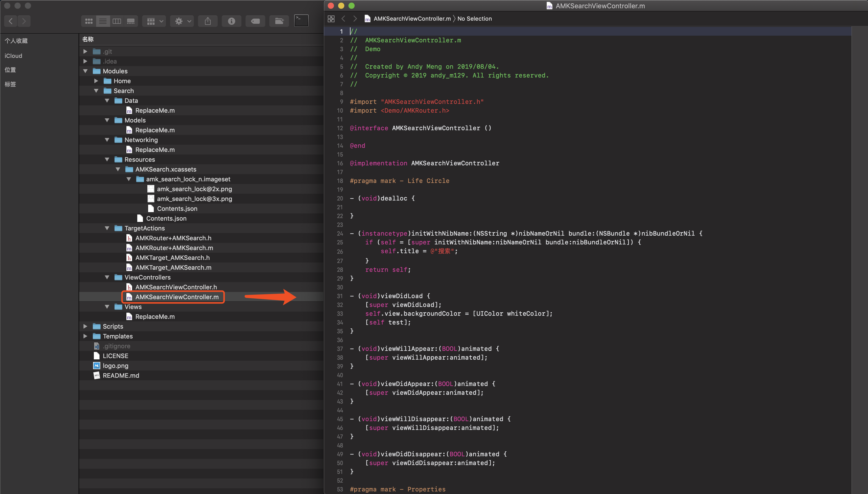The height and width of the screenshot is (494, 868).
Task: Expand the Home folder
Action: pyautogui.click(x=96, y=81)
